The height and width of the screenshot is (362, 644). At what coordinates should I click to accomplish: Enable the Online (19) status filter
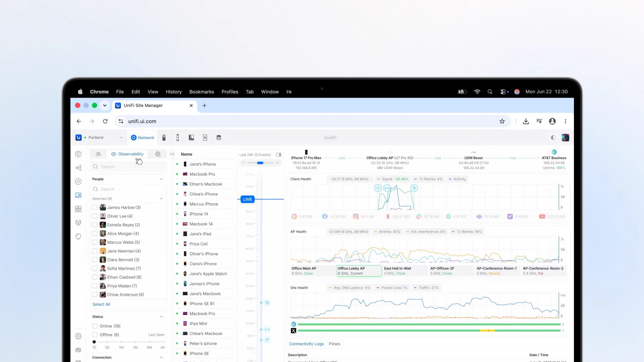coord(95,326)
